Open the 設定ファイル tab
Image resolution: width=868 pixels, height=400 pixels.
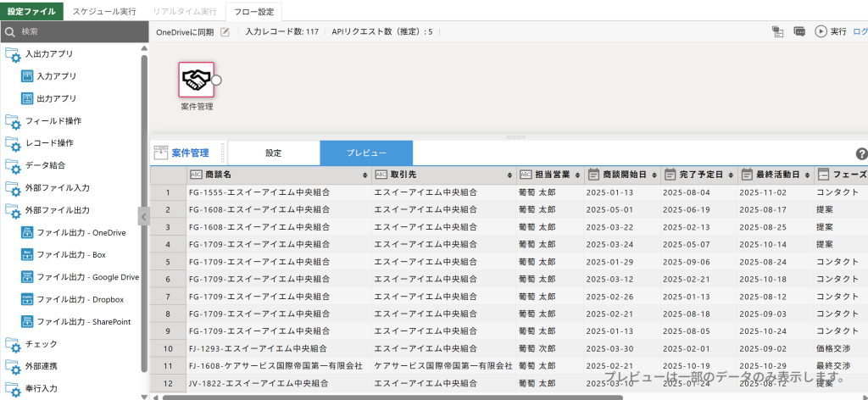(31, 11)
